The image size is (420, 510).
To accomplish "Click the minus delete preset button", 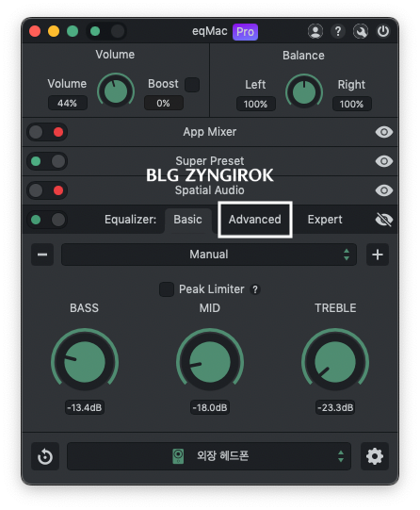I will [x=42, y=255].
